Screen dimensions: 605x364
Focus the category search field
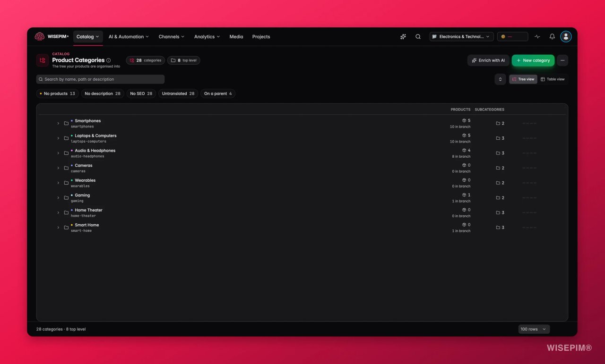100,79
